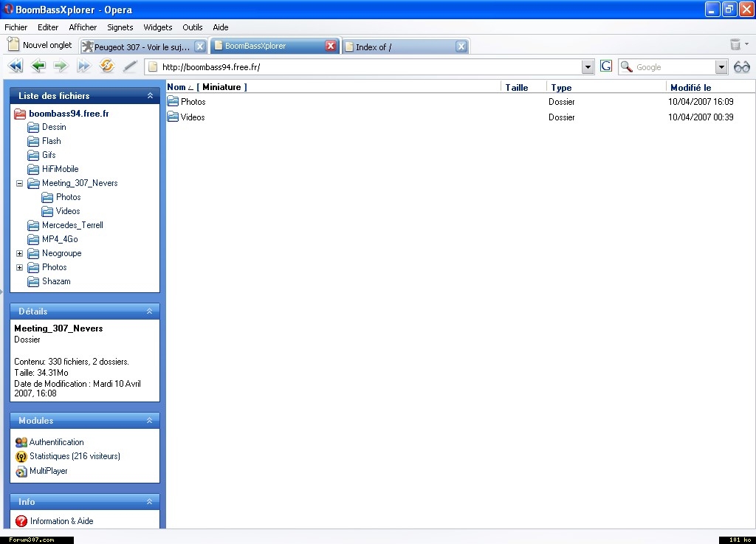
Task: Click the Nouvel onglet page icon
Action: pyautogui.click(x=13, y=44)
